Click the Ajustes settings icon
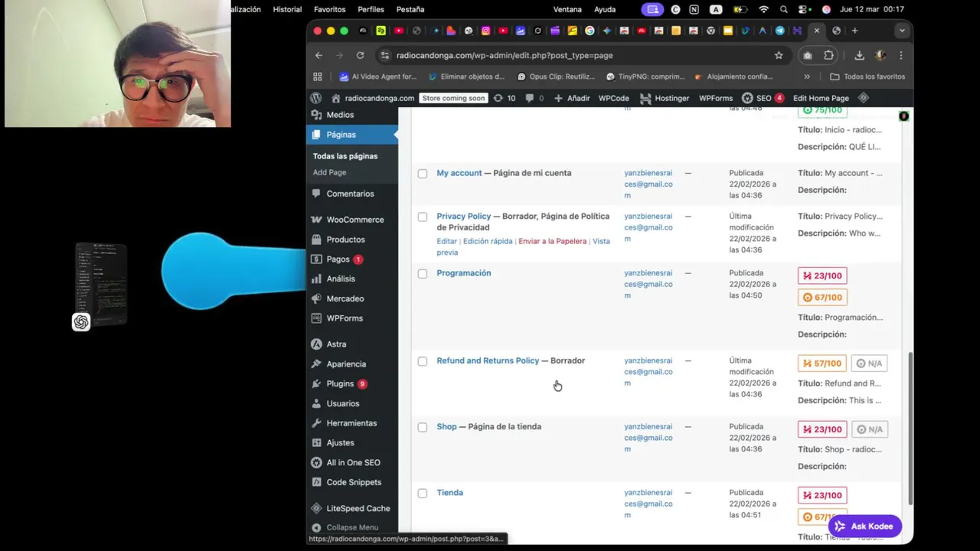 316,443
